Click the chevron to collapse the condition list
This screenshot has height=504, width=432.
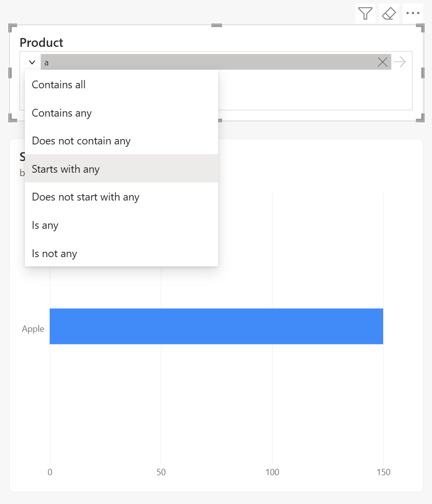click(32, 62)
